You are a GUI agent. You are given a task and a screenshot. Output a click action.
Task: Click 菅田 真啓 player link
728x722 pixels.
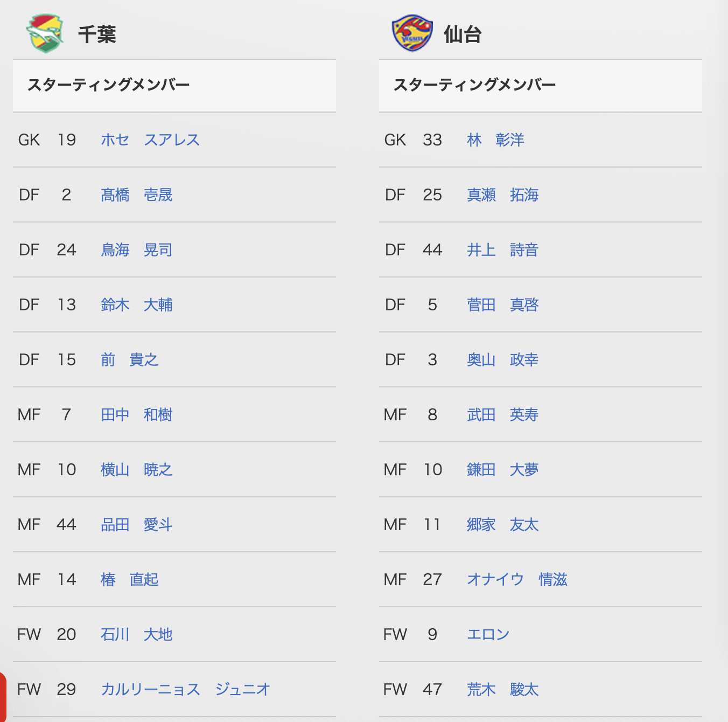[503, 305]
